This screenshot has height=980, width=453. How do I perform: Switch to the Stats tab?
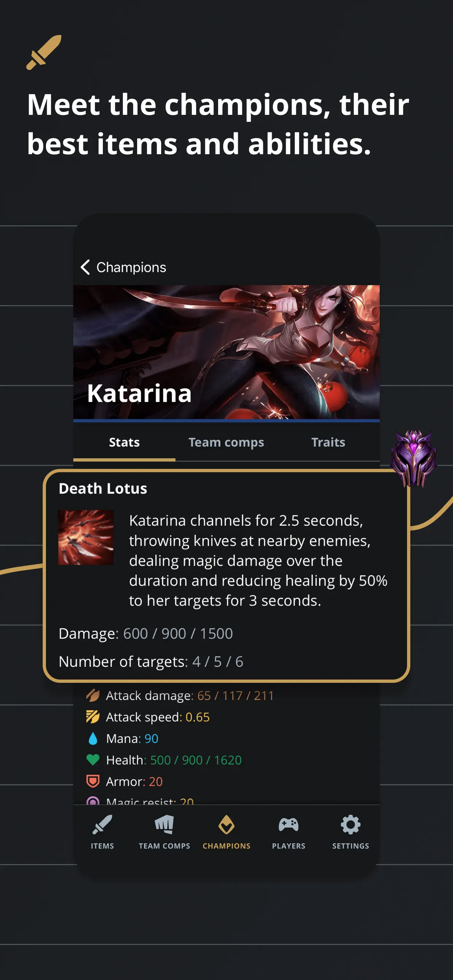click(124, 442)
